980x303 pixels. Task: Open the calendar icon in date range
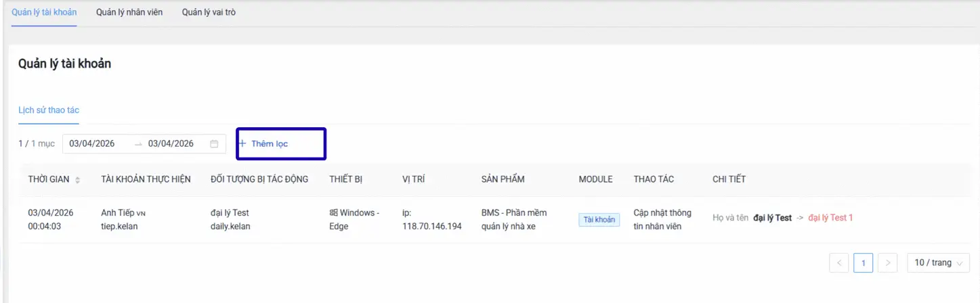coord(214,144)
